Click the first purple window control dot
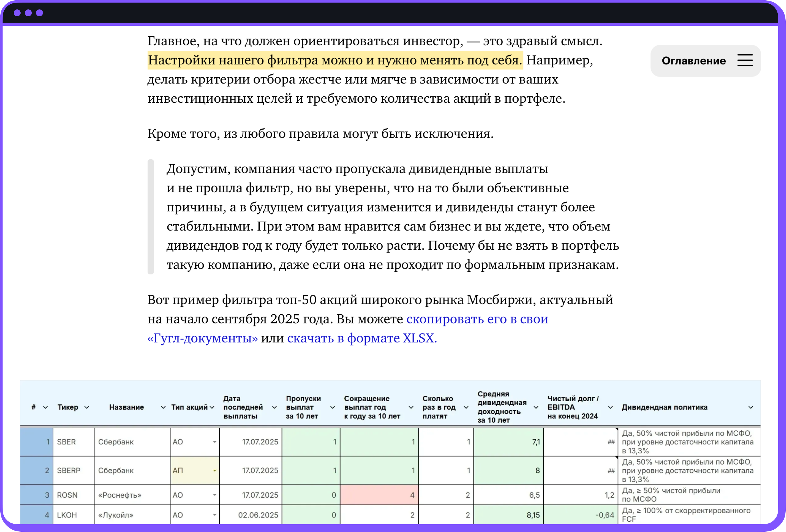Viewport: 786px width, 532px height. 17,13
